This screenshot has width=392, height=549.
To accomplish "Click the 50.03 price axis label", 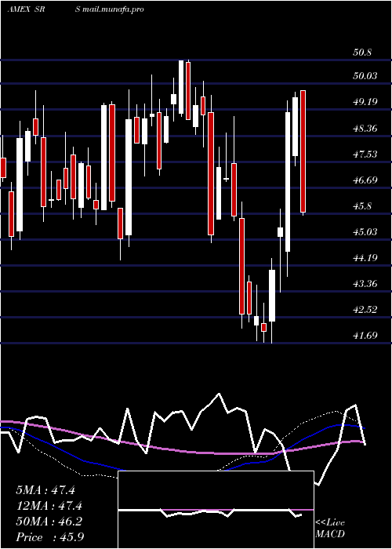I will point(365,75).
